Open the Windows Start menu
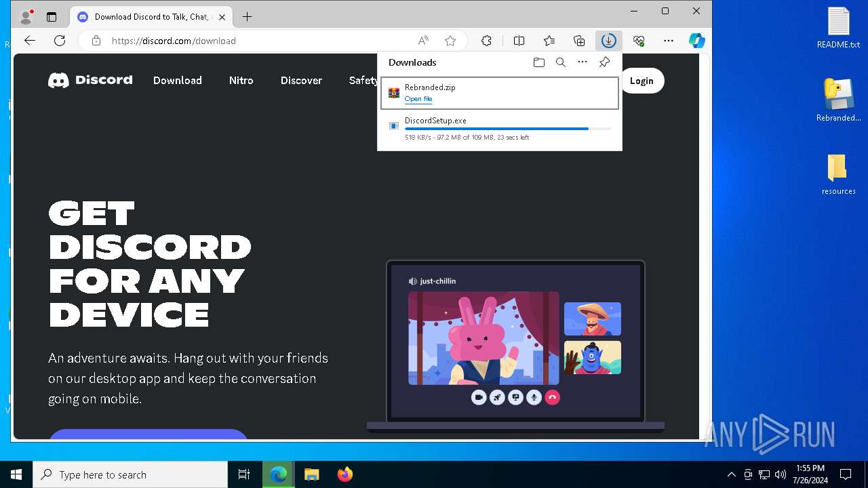Viewport: 868px width, 488px height. 16,474
